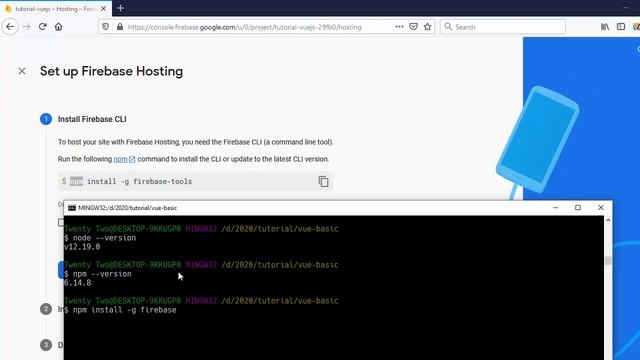The width and height of the screenshot is (640, 360).
Task: Click the 6.14.8 version output
Action: [x=78, y=283]
